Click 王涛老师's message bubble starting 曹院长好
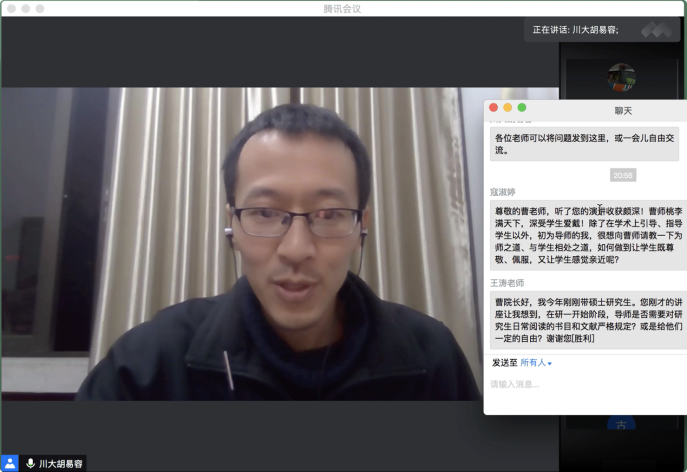 click(588, 319)
